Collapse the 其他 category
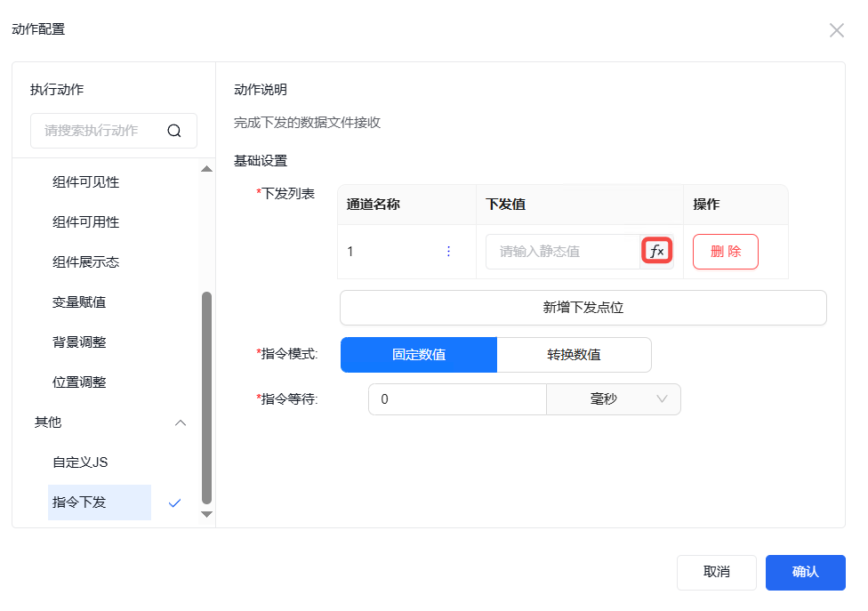868x611 pixels. pos(181,422)
